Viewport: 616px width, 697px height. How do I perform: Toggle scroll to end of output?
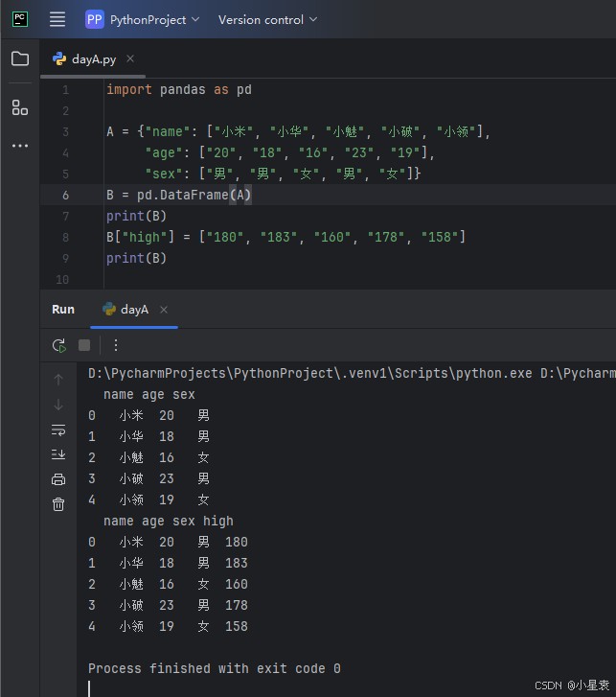point(58,454)
